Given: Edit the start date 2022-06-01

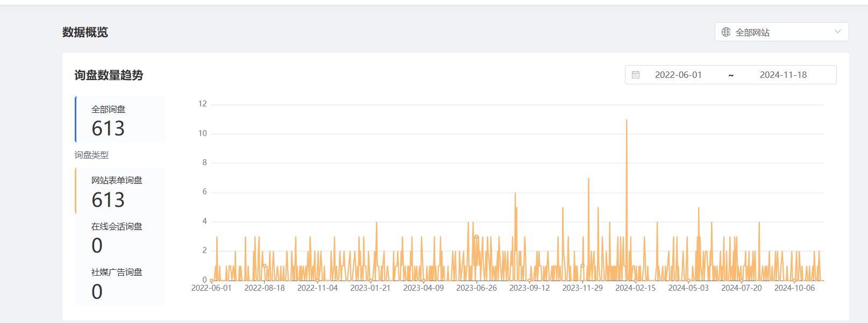Looking at the screenshot, I should pyautogui.click(x=678, y=75).
